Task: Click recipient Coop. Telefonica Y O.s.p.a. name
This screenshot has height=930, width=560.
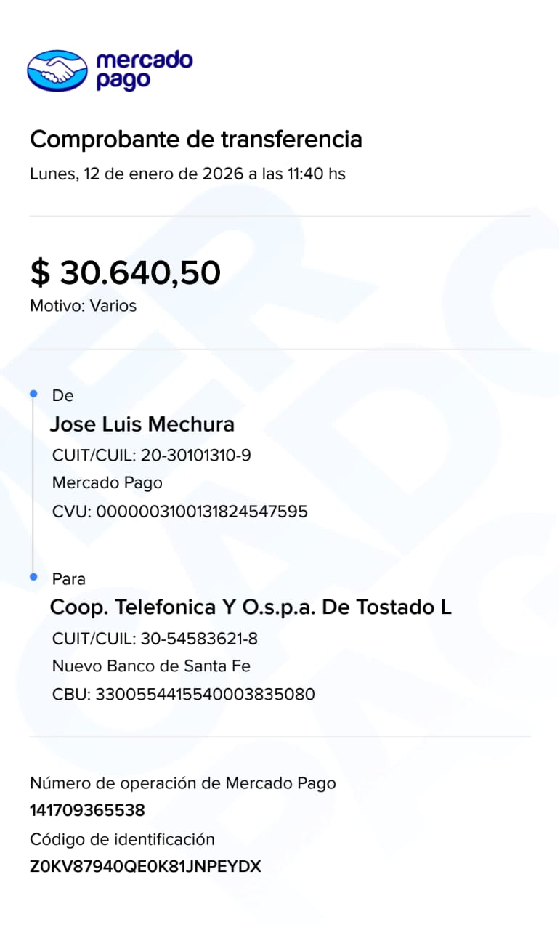Action: coord(251,607)
